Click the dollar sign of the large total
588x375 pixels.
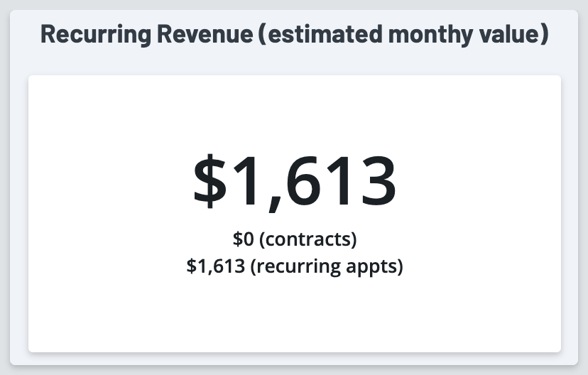coord(211,180)
